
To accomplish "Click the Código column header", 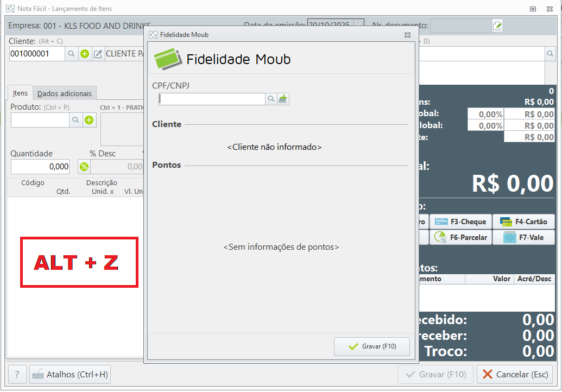I will click(33, 183).
